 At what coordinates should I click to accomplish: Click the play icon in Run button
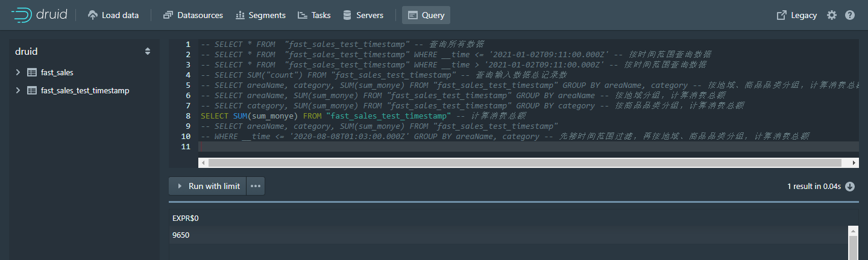click(180, 186)
